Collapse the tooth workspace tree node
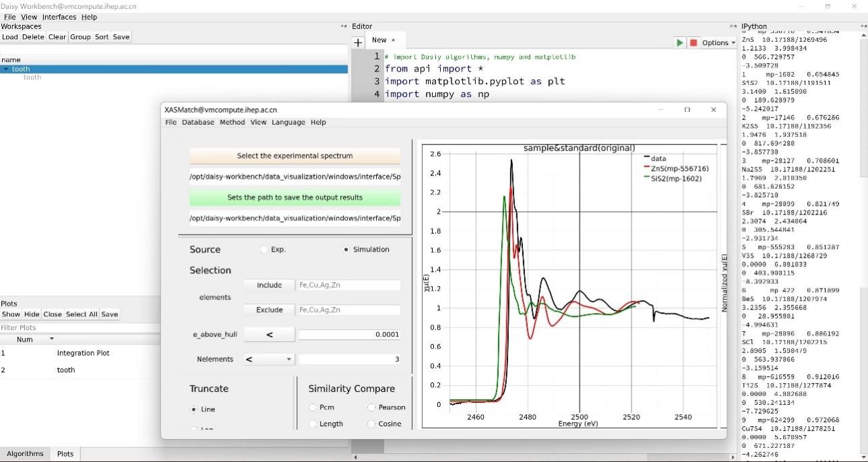The height and width of the screenshot is (462, 868). [x=6, y=69]
